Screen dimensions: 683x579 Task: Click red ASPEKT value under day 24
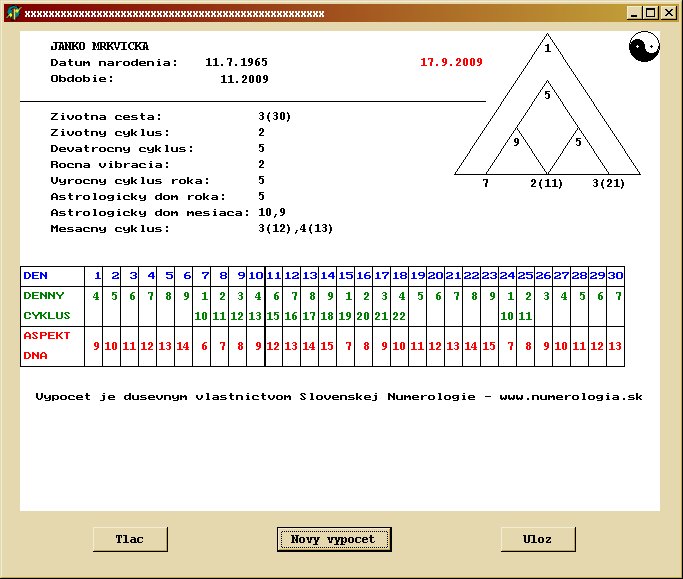(x=511, y=346)
